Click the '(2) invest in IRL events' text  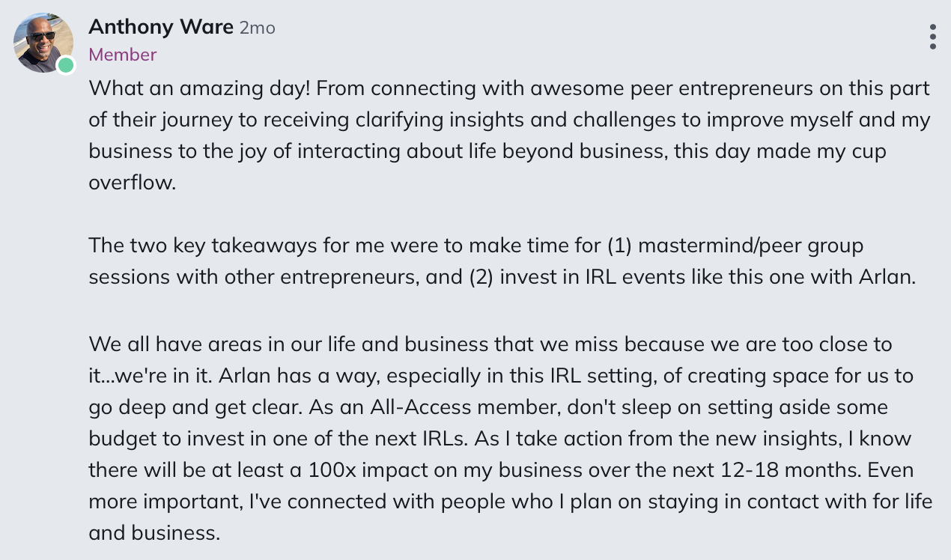coord(575,277)
